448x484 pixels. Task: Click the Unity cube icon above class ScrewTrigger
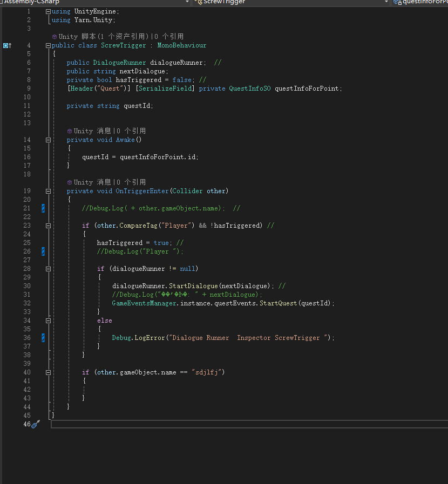tap(55, 37)
